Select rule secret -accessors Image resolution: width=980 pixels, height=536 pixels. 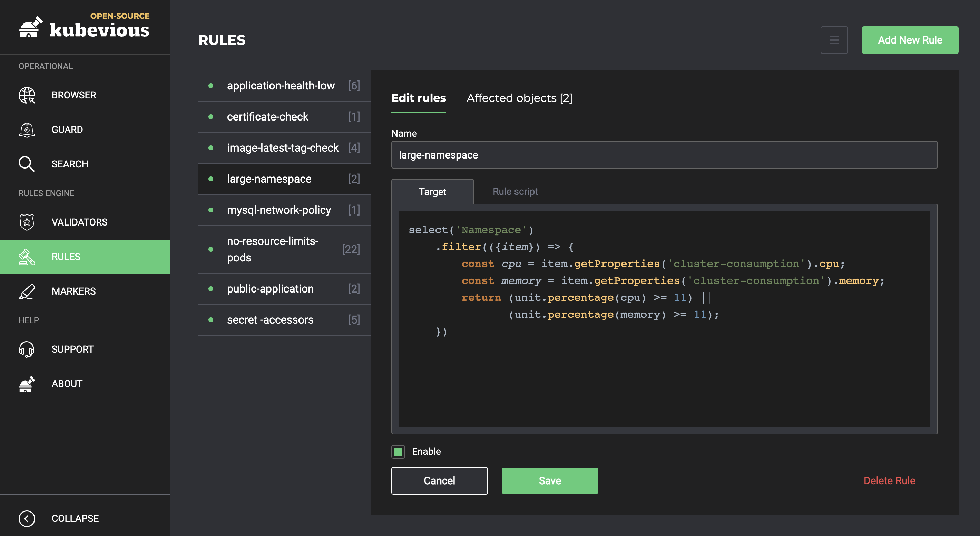pos(284,320)
